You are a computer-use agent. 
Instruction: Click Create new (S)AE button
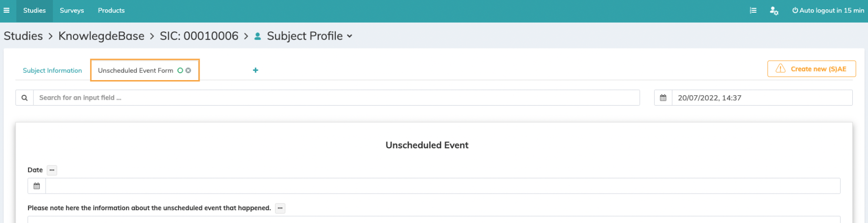pyautogui.click(x=812, y=69)
